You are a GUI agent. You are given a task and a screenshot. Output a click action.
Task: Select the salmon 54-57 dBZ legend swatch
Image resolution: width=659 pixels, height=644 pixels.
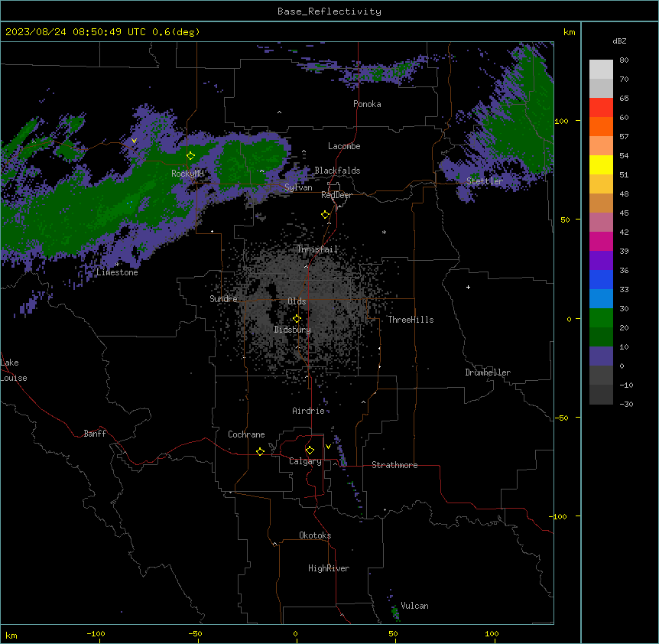(x=601, y=146)
